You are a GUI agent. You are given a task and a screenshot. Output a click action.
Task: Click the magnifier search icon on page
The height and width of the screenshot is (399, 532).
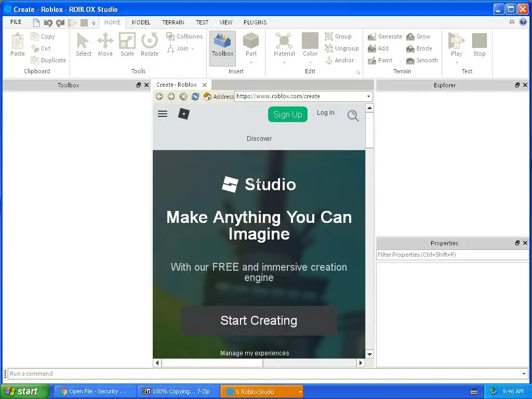click(x=353, y=116)
